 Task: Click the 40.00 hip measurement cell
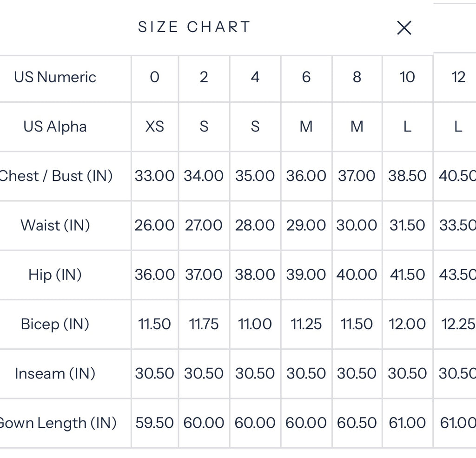click(x=357, y=275)
